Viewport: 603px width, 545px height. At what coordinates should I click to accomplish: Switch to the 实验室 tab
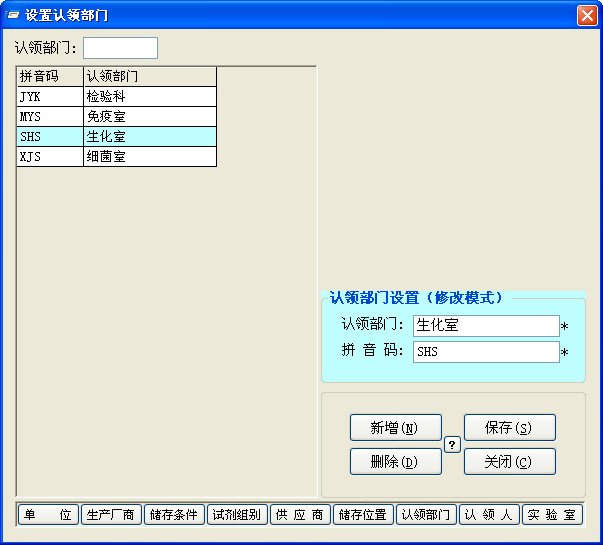[552, 515]
